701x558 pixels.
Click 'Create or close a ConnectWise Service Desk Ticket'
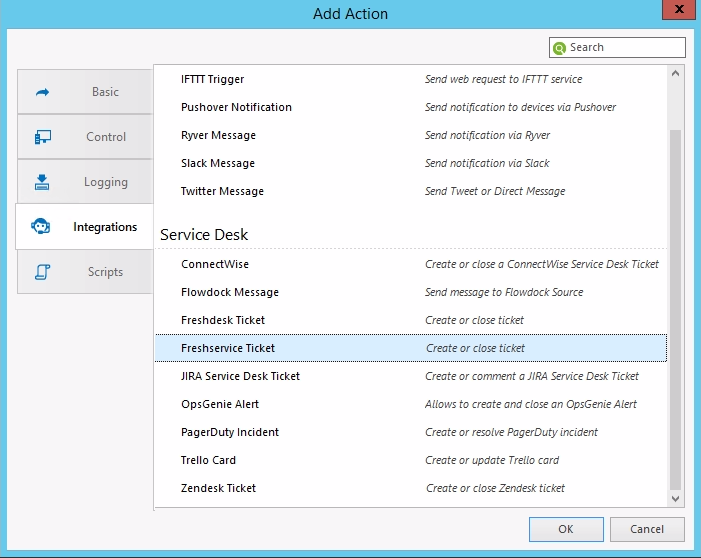[x=542, y=264]
